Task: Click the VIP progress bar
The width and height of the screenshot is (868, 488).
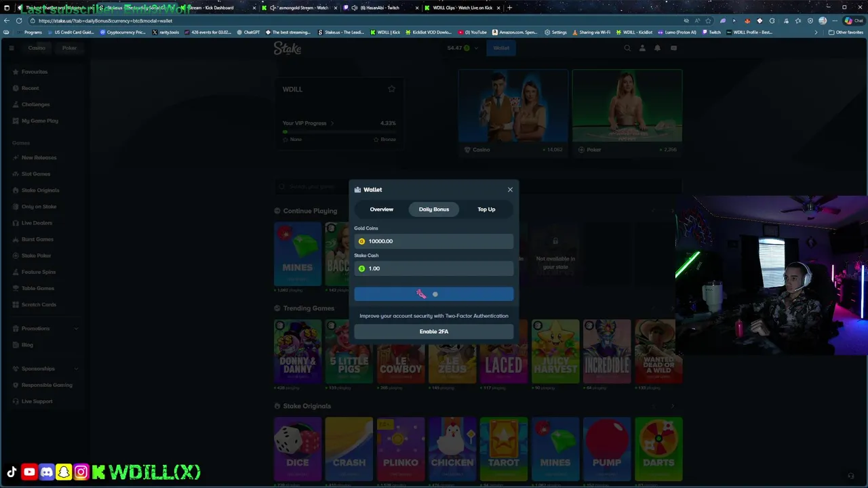Action: (x=339, y=132)
